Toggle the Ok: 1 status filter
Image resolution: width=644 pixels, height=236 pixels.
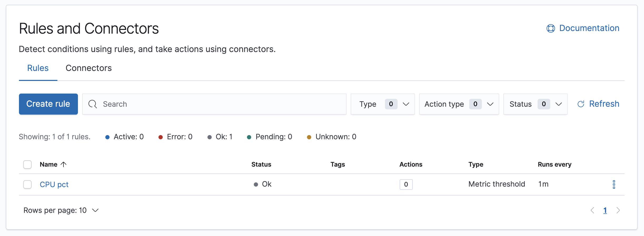tap(220, 137)
